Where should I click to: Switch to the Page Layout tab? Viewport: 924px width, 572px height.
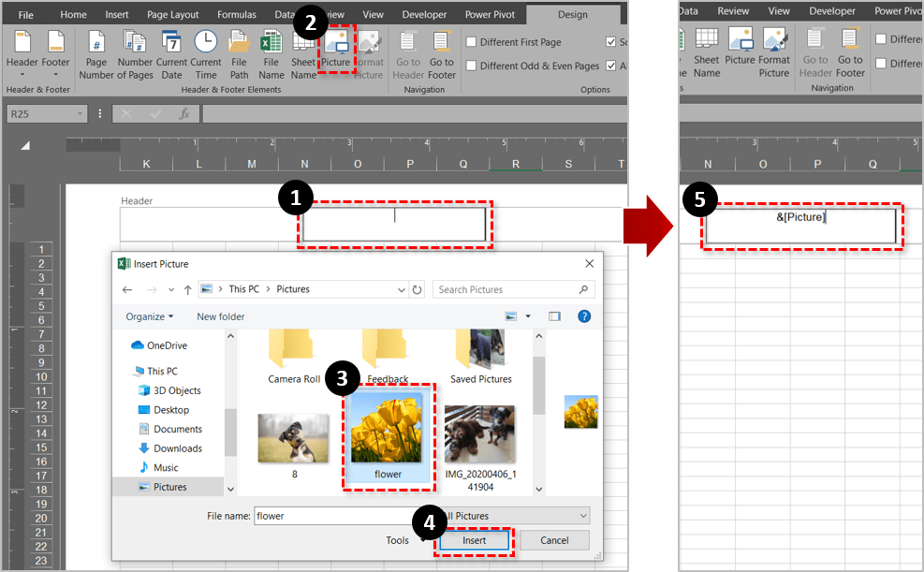(172, 15)
